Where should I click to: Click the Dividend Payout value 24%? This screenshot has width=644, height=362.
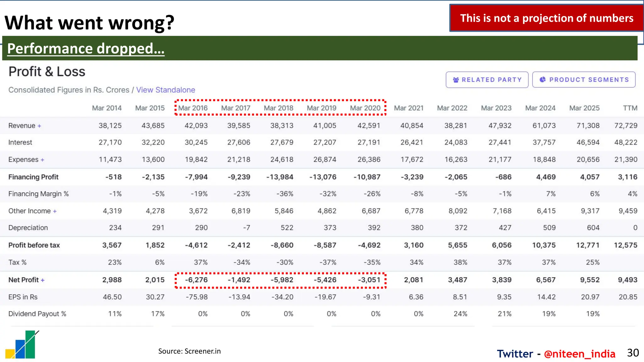(x=460, y=314)
